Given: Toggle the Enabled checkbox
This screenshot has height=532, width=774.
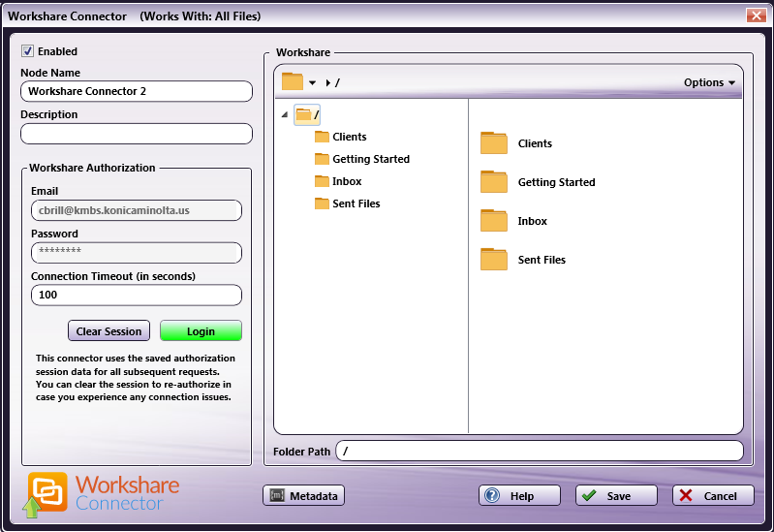Looking at the screenshot, I should [28, 51].
